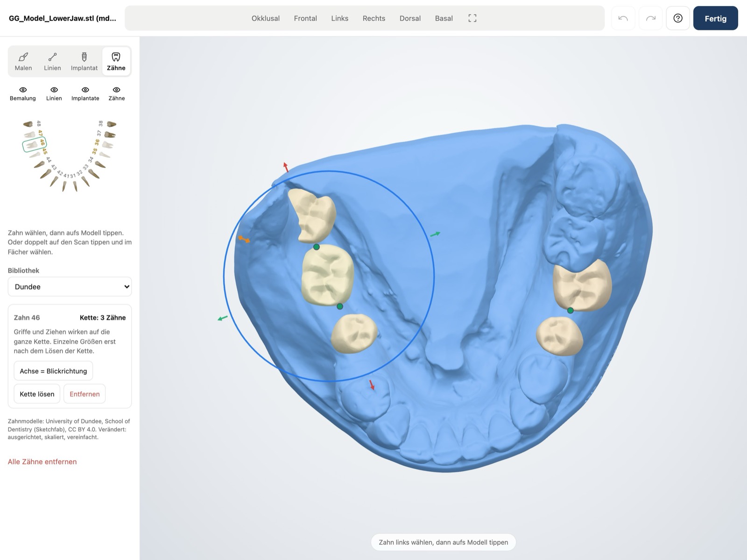
Task: Switch to Links view
Action: (x=340, y=18)
